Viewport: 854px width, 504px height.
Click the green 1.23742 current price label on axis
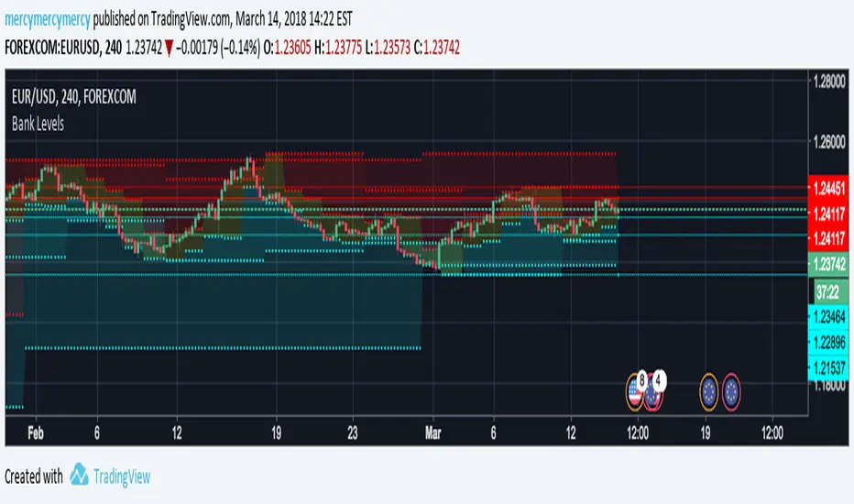[828, 265]
